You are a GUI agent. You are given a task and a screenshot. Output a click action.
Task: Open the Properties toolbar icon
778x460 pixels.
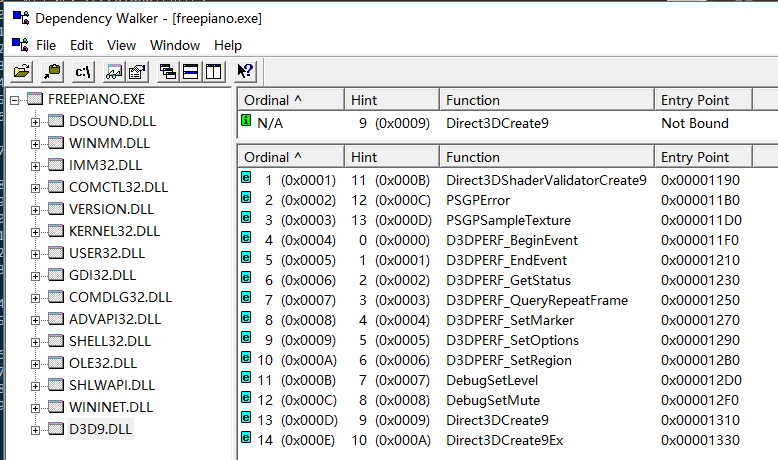coord(137,71)
